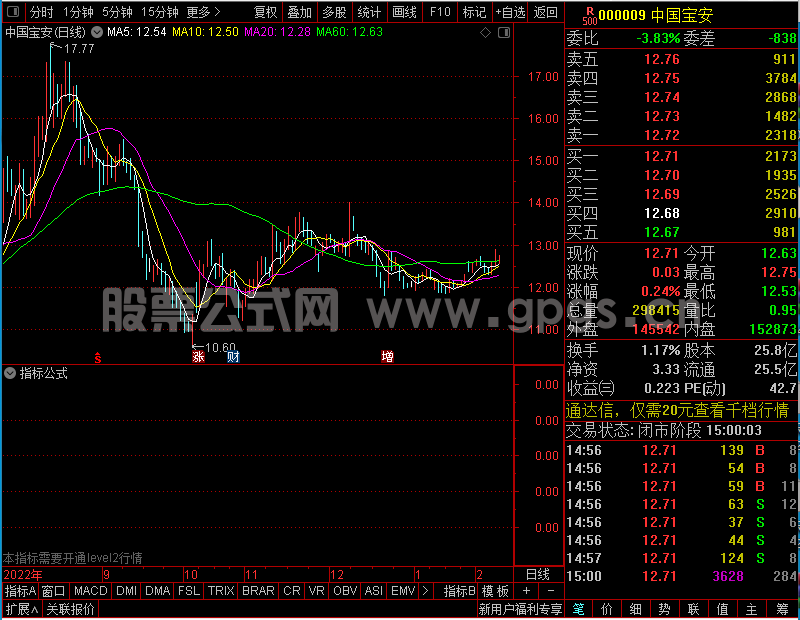This screenshot has width=800, height=620.
Task: Switch indicator to BRAR
Action: pos(258,591)
